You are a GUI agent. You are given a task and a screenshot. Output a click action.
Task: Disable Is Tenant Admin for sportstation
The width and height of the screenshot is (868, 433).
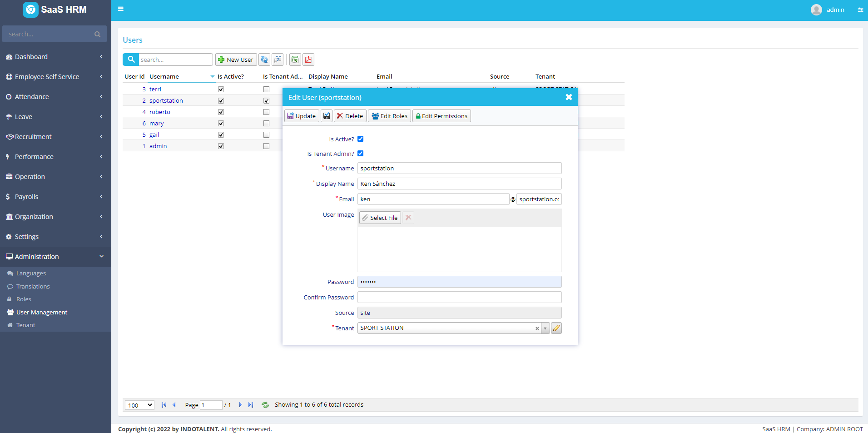point(360,153)
